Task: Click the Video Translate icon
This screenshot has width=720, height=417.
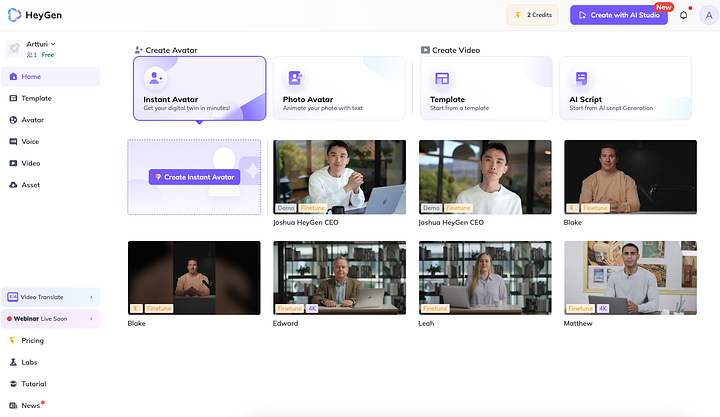Action: [x=12, y=297]
